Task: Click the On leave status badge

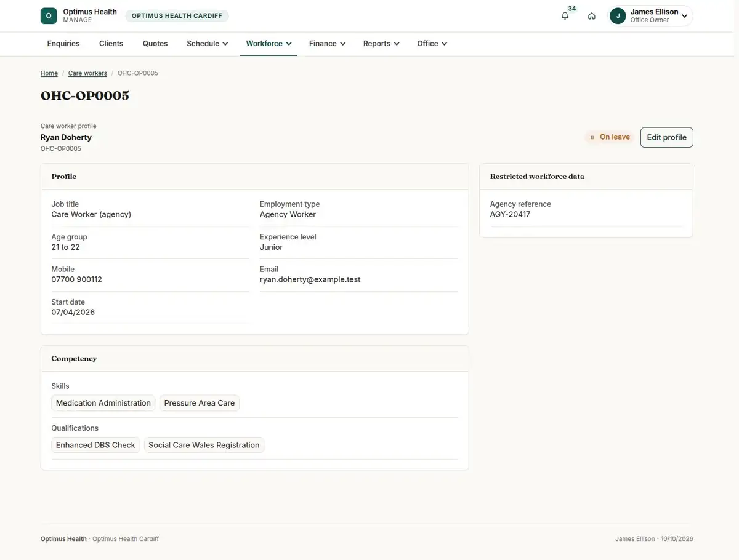Action: (x=609, y=137)
